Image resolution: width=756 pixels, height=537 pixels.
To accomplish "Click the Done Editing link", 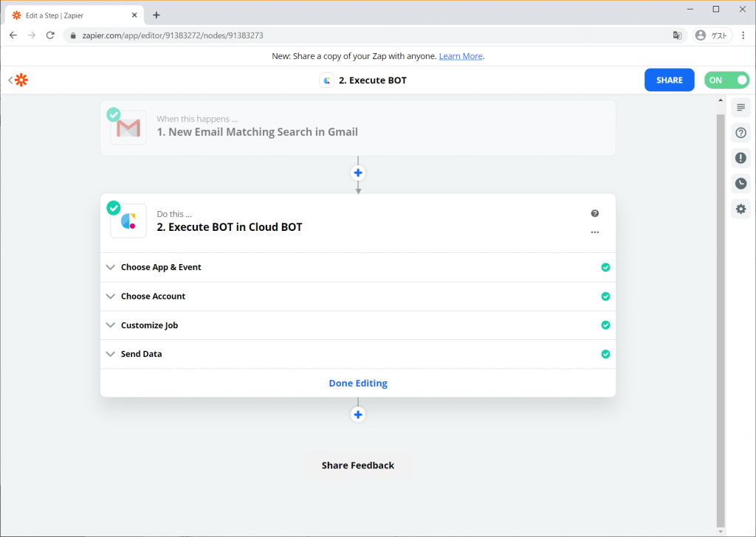I will click(x=358, y=384).
